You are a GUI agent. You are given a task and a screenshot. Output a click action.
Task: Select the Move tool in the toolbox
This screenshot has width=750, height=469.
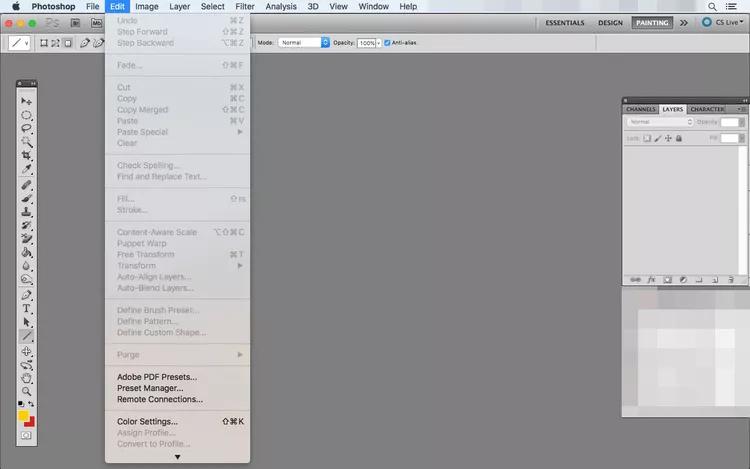coord(27,102)
